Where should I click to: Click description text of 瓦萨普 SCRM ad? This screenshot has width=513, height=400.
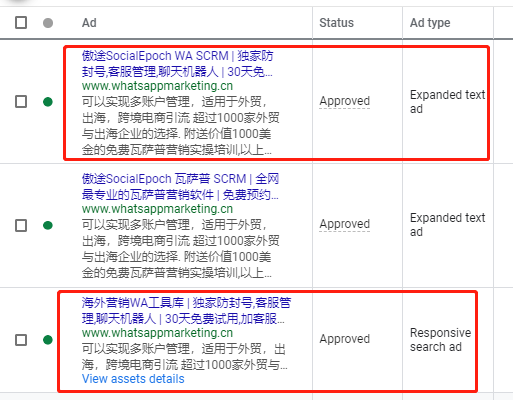pos(180,249)
